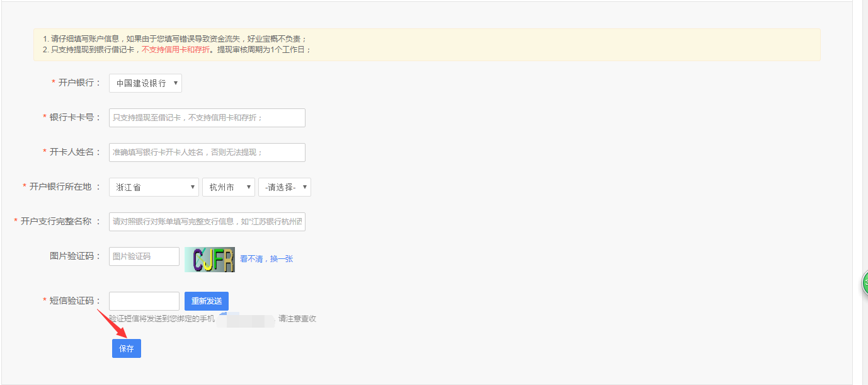Click the green floating icon at right edge
This screenshot has width=868, height=385.
pos(864,284)
